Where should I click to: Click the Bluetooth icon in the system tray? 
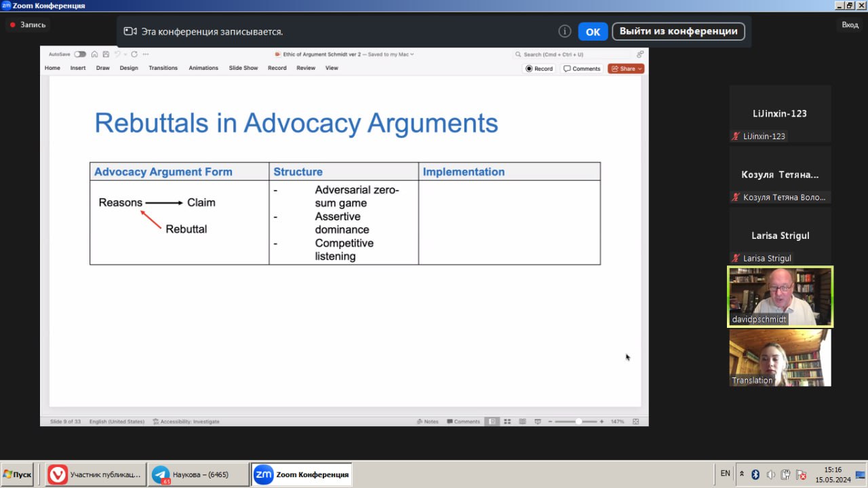755,474
